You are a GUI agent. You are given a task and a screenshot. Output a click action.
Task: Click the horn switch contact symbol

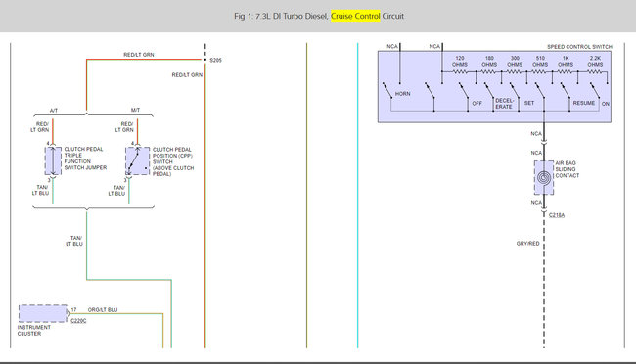(387, 90)
